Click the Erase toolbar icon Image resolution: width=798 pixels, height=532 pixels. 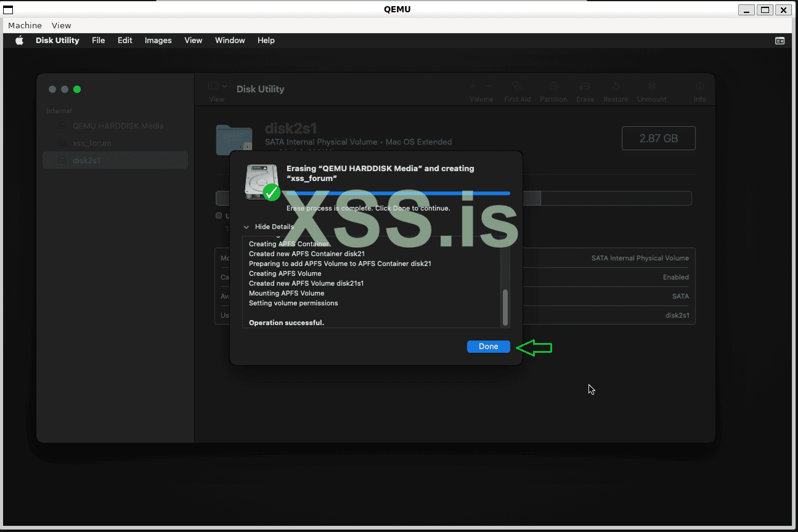(585, 87)
